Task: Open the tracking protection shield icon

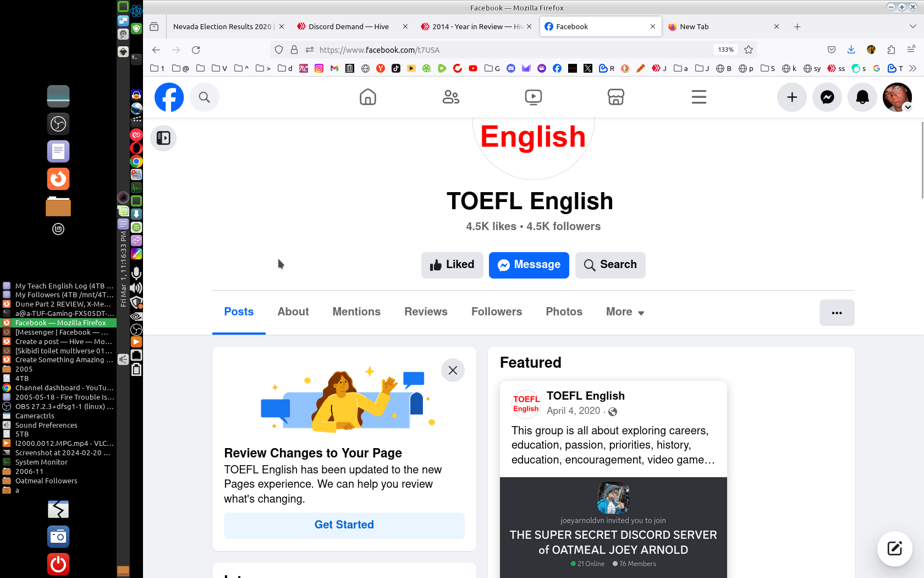Action: pos(279,50)
